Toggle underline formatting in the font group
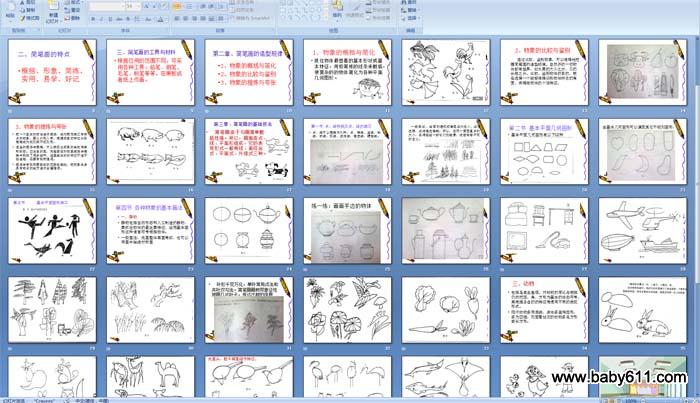 pos(108,18)
